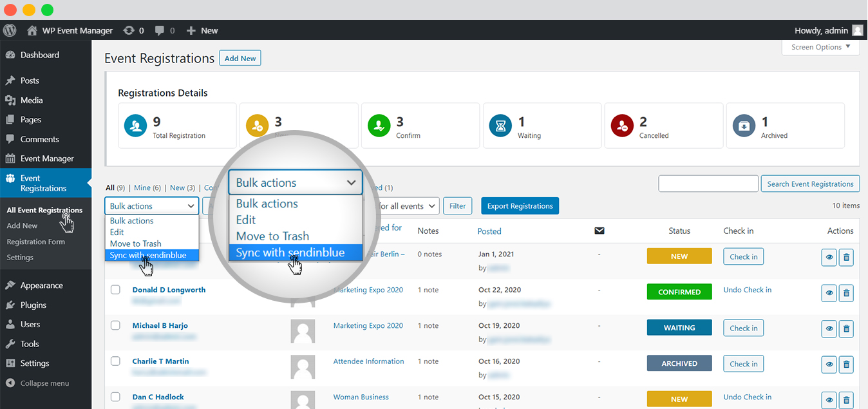The width and height of the screenshot is (868, 409).
Task: Sort by Posted column header
Action: coord(489,231)
